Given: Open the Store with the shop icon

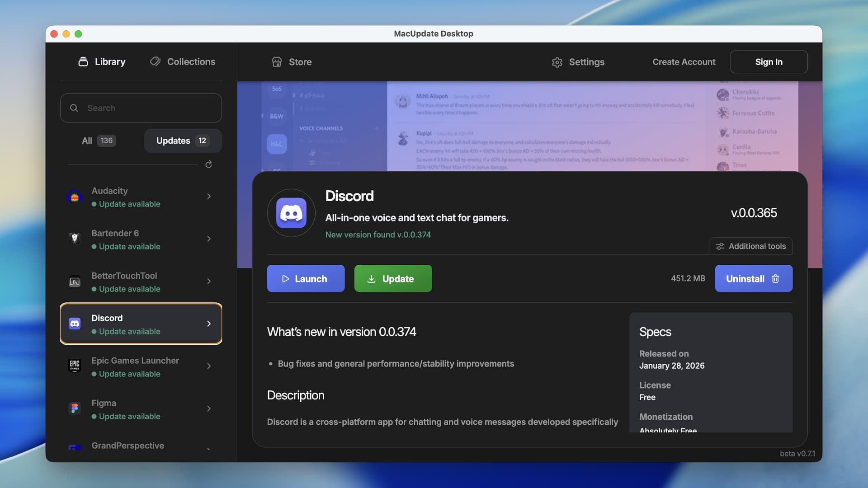Looking at the screenshot, I should coord(277,61).
